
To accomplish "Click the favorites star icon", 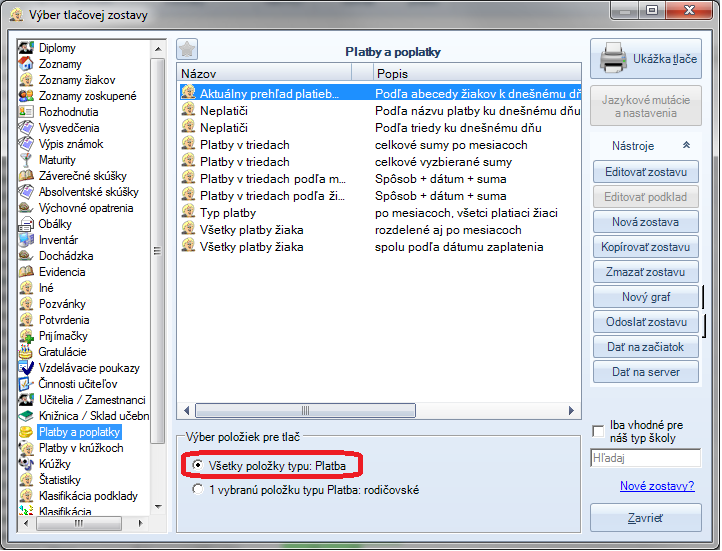I will pos(187,49).
